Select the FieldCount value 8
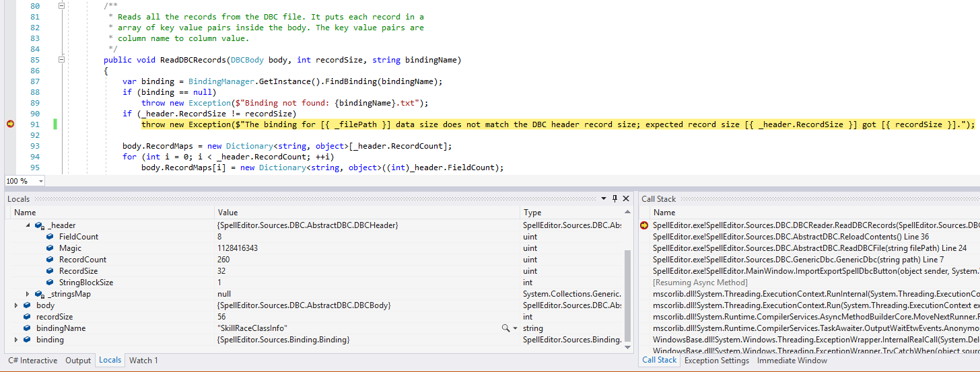This screenshot has width=980, height=372. pos(367,237)
